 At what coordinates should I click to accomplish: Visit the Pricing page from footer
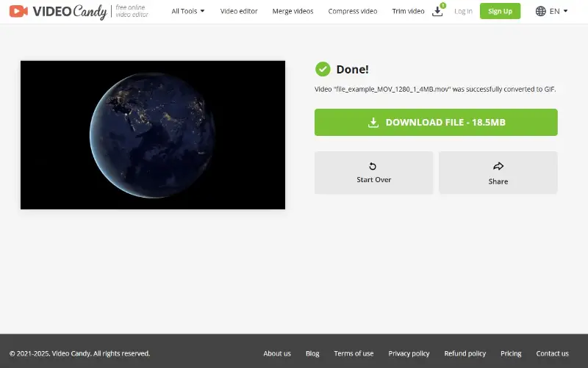(x=511, y=353)
